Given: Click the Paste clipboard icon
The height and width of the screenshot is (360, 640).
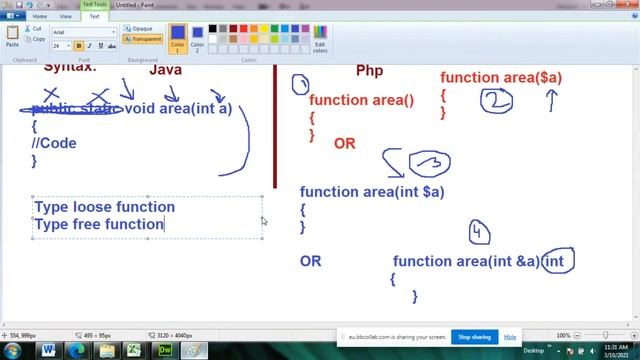Looking at the screenshot, I should point(12,33).
